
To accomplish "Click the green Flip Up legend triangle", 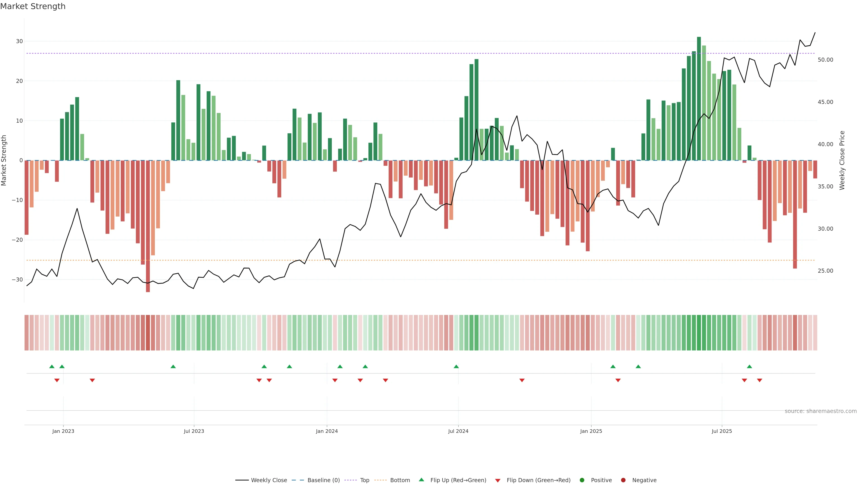I will [x=421, y=480].
